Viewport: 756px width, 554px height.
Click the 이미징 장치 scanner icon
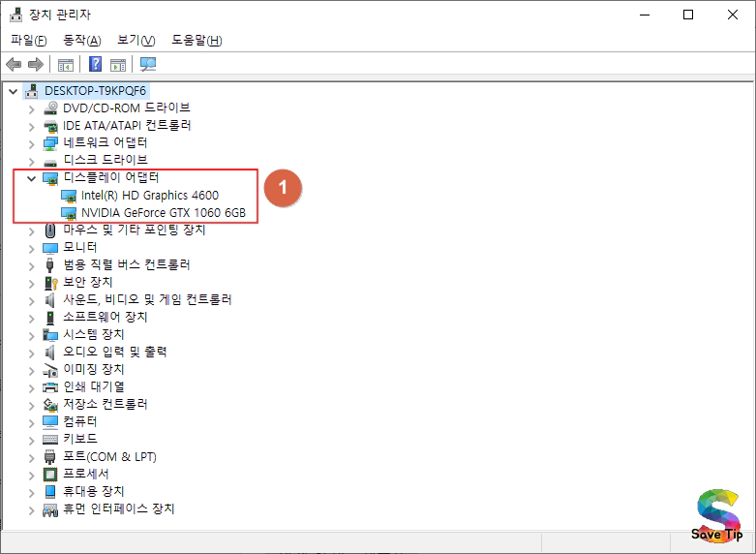point(50,370)
